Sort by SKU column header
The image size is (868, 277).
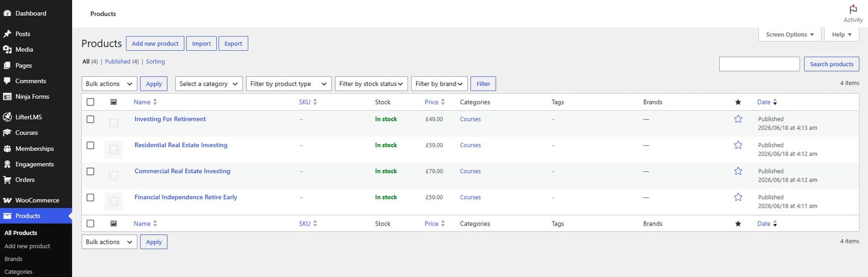point(308,102)
